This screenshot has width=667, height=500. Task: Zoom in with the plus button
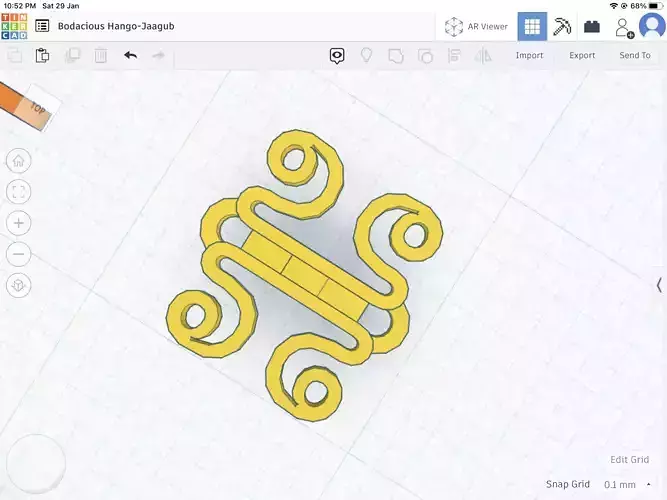[x=18, y=223]
